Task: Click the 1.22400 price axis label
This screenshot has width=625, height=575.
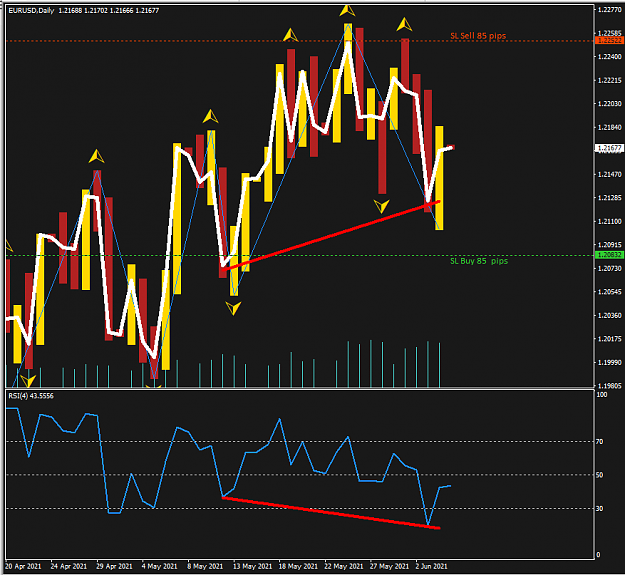Action: [x=609, y=57]
